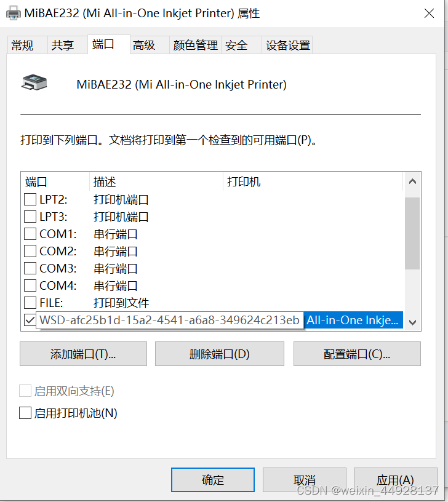
Task: Check the LPT3: port checkbox
Action: pyautogui.click(x=30, y=217)
